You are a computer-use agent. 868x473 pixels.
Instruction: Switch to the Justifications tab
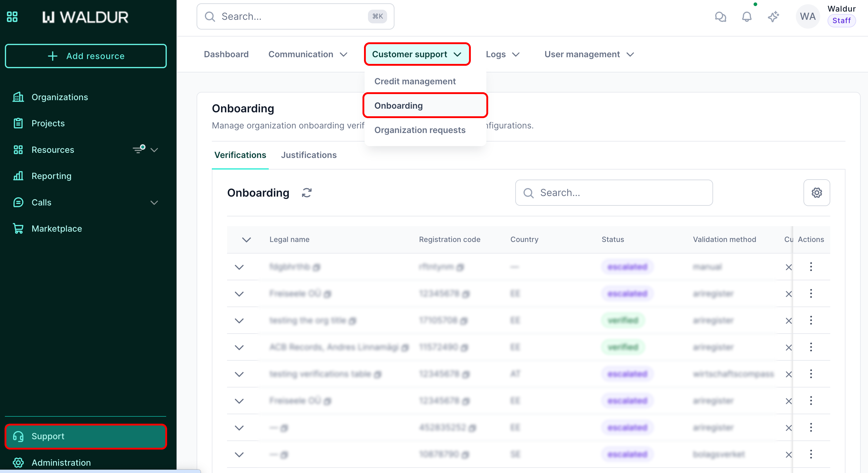(x=309, y=155)
